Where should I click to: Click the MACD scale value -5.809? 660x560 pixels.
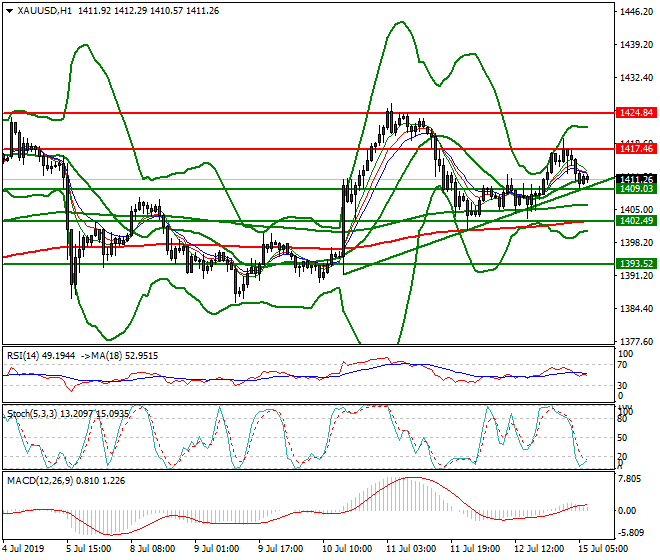click(x=631, y=533)
